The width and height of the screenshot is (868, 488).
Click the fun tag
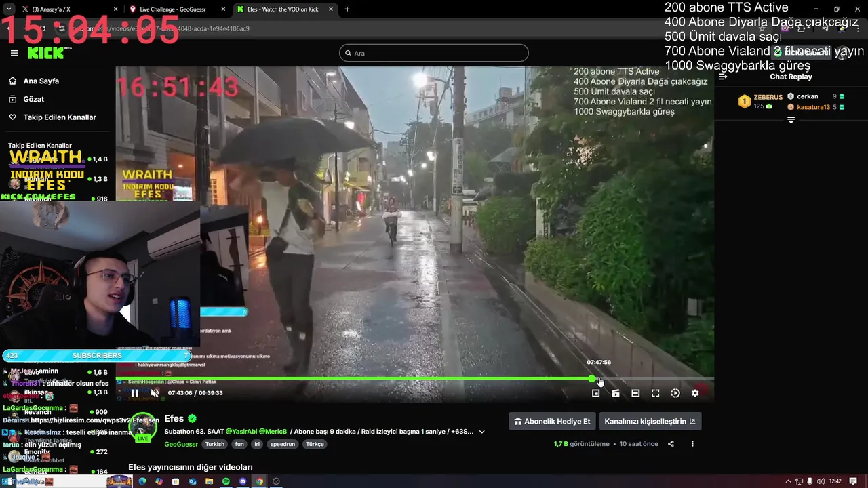pos(239,444)
